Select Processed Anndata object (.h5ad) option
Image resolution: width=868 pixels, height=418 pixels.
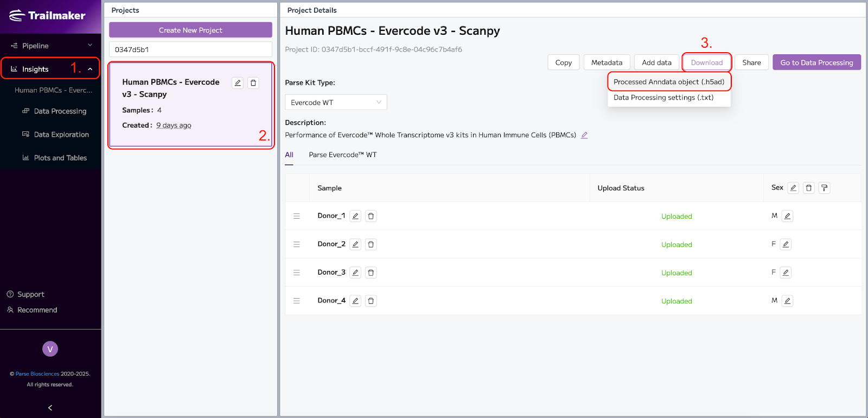[668, 82]
